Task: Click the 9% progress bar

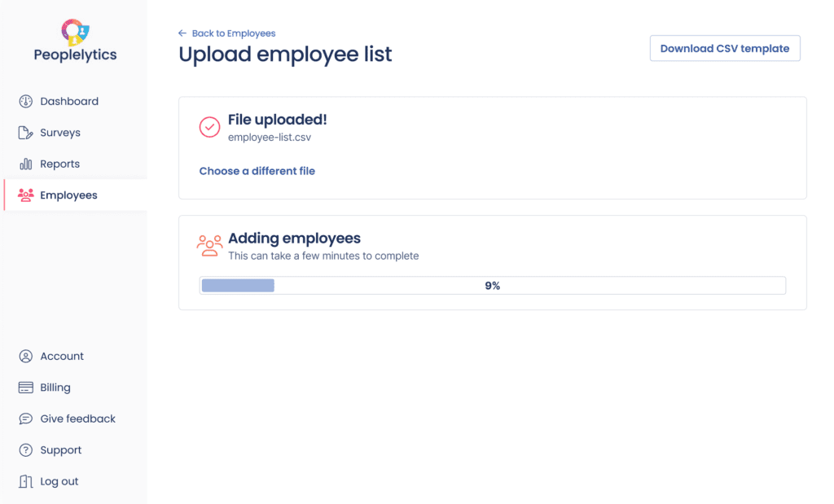Action: click(493, 285)
